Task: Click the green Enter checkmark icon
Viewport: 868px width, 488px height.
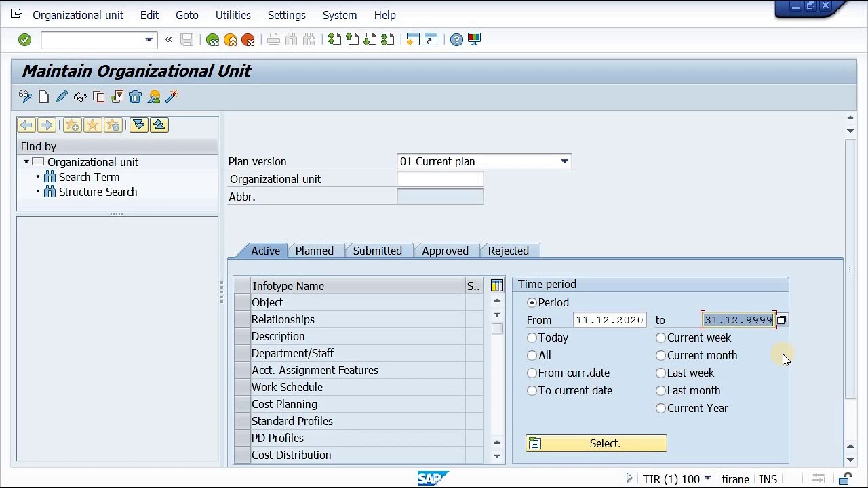Action: 24,40
